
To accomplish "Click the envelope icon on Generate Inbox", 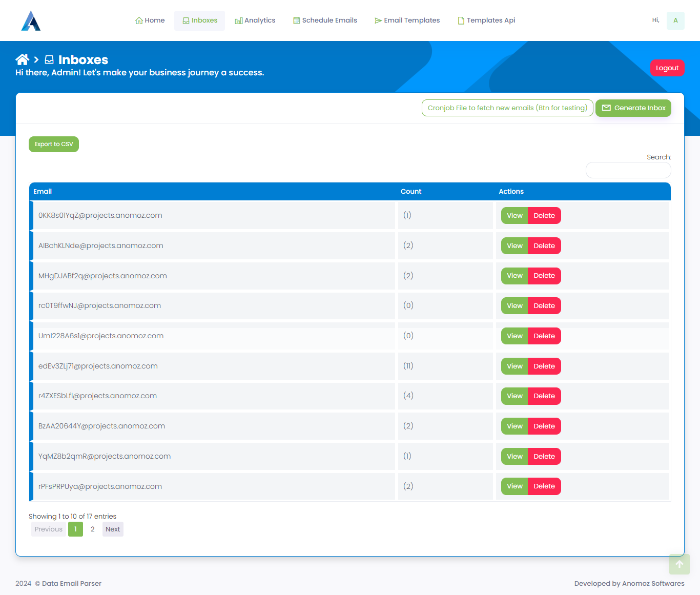I will tap(606, 108).
